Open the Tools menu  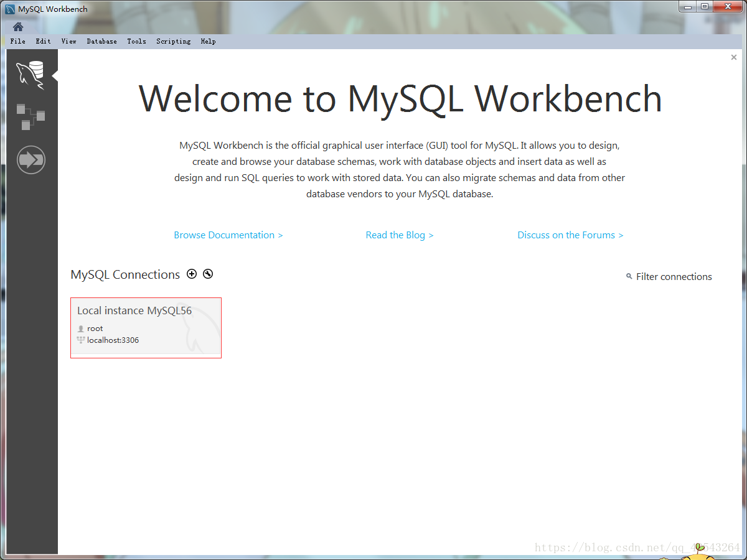[x=136, y=41]
